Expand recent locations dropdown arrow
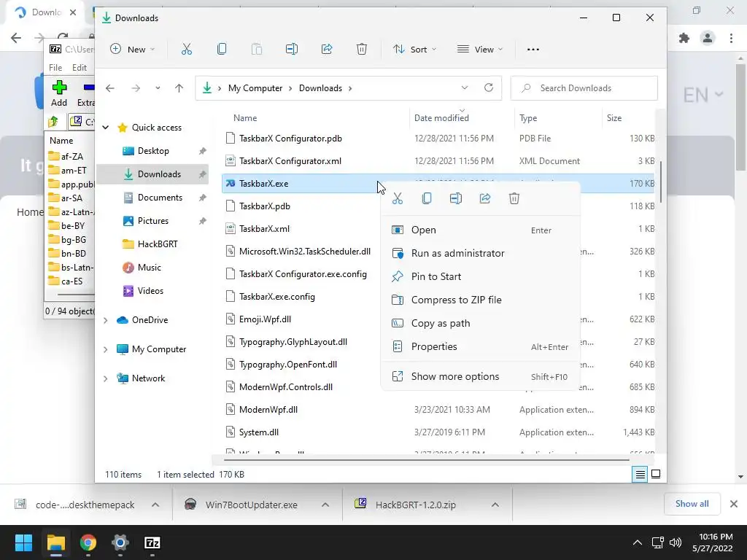Viewport: 747px width, 560px height. (x=158, y=88)
